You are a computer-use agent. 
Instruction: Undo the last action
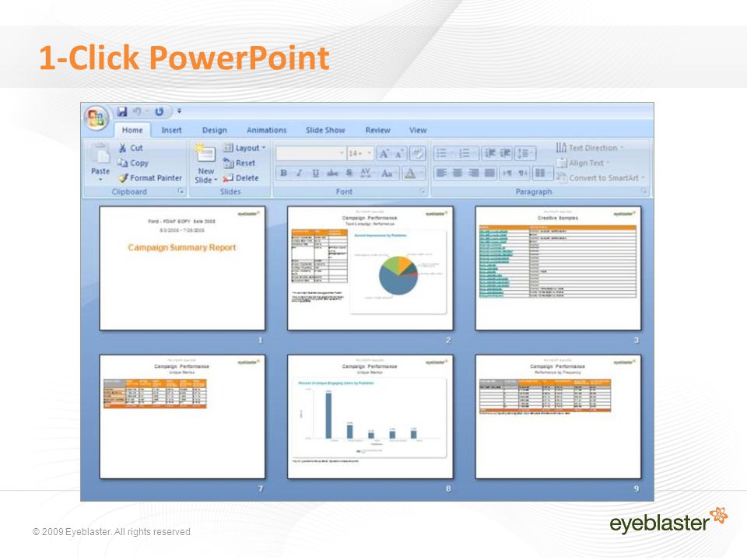(137, 111)
